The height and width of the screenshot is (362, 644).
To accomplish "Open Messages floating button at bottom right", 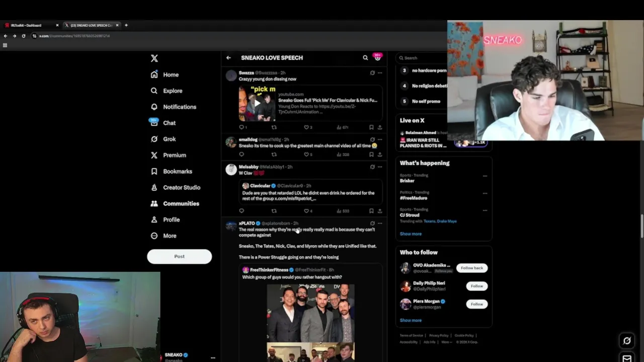I will coord(627,358).
